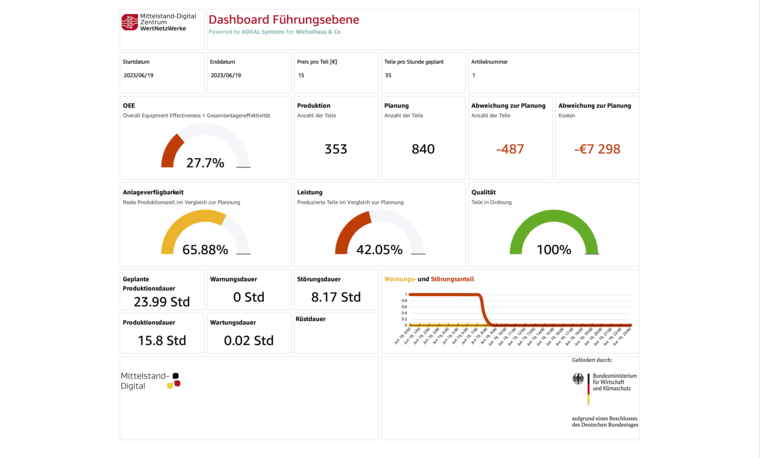760x458 pixels.
Task: Click the Rüstdauer panel label
Action: [x=310, y=319]
